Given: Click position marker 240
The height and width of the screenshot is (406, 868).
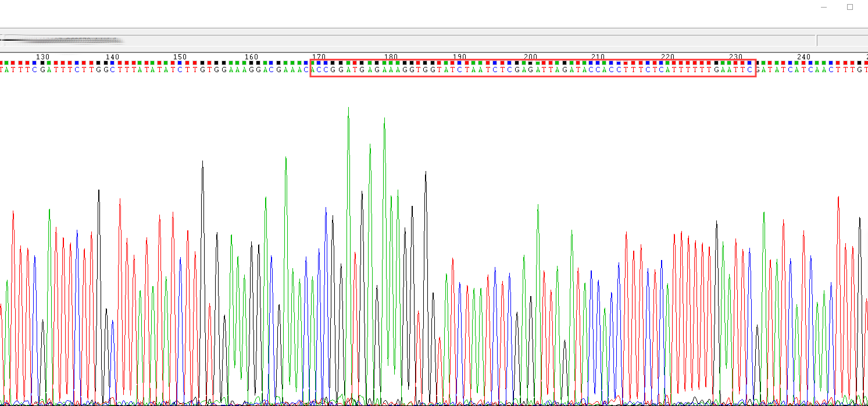Looking at the screenshot, I should 804,56.
